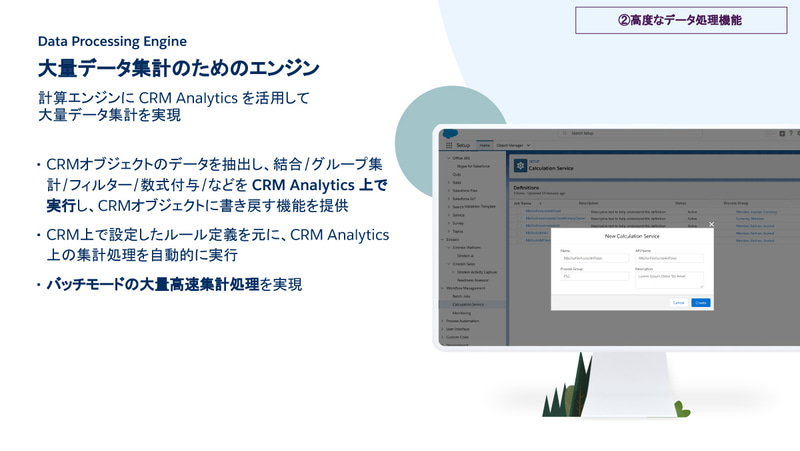800x451 pixels.
Task: Click the ②高度なデータ処理機能 label box
Action: tap(681, 20)
